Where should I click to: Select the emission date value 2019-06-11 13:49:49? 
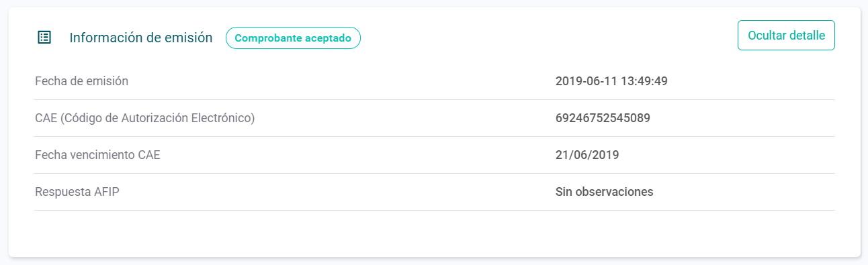click(611, 81)
